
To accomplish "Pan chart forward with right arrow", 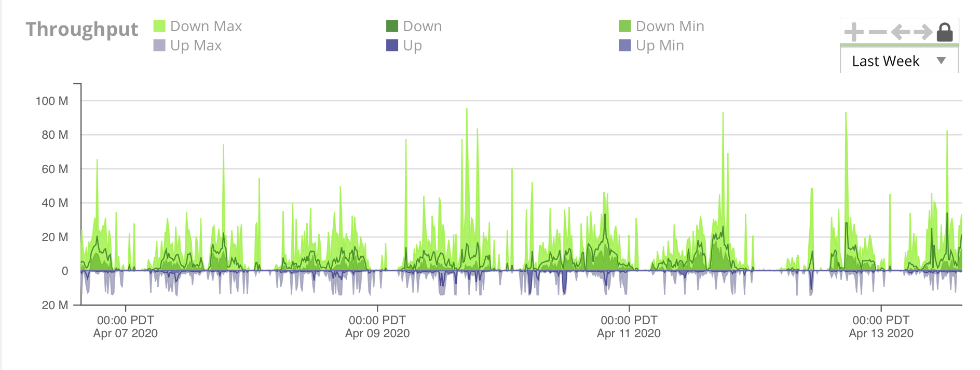I will coord(923,32).
